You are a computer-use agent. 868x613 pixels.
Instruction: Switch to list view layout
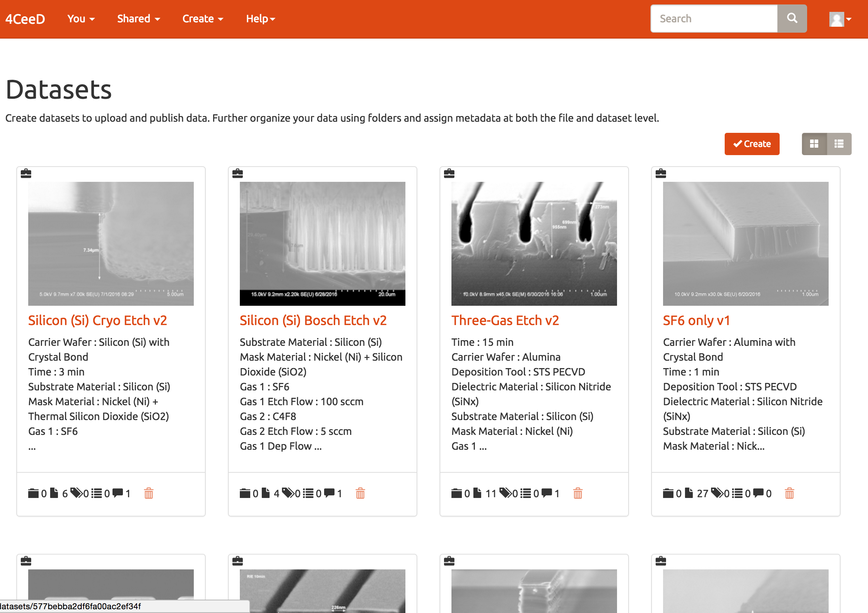[839, 144]
